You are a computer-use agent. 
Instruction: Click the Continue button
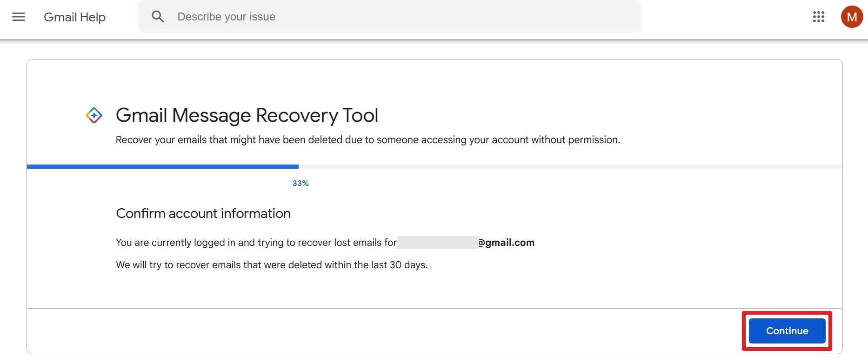point(787,331)
